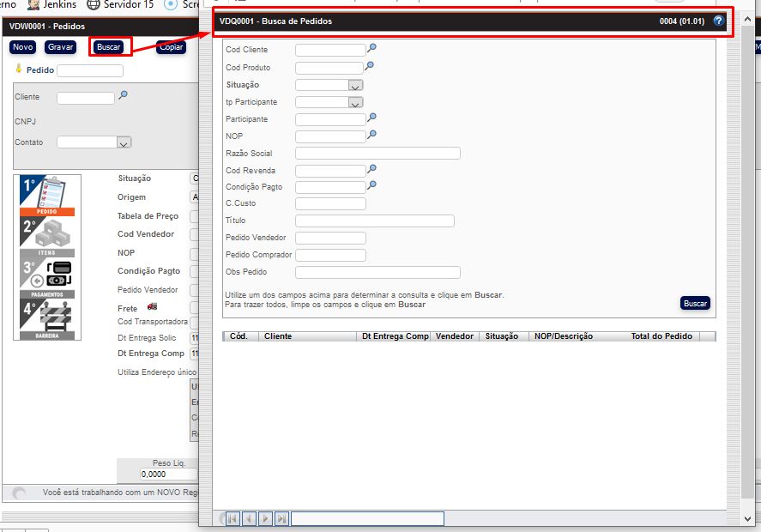Click the Cliente magnifier in Pedidos form
The height and width of the screenshot is (532, 761).
click(x=123, y=96)
